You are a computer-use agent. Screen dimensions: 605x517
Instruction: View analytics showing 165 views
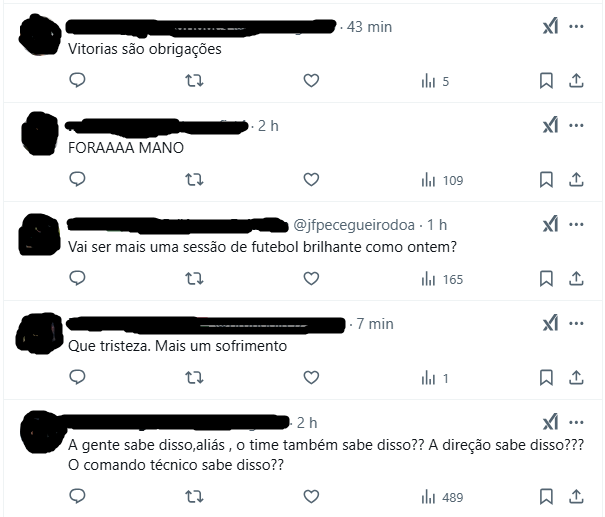point(442,279)
